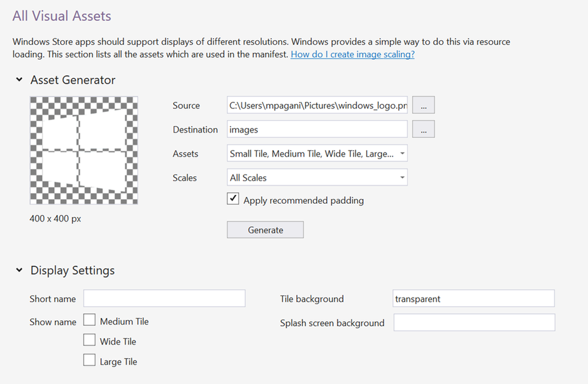Screen dimensions: 588x384
Task: Click the Tile background color field
Action: tap(473, 299)
